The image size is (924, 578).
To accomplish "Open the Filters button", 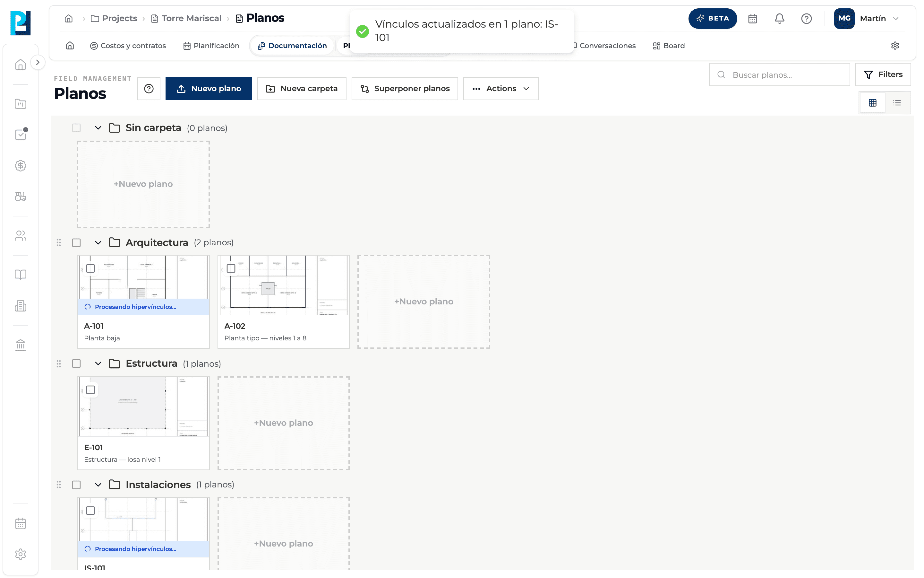I will [883, 74].
